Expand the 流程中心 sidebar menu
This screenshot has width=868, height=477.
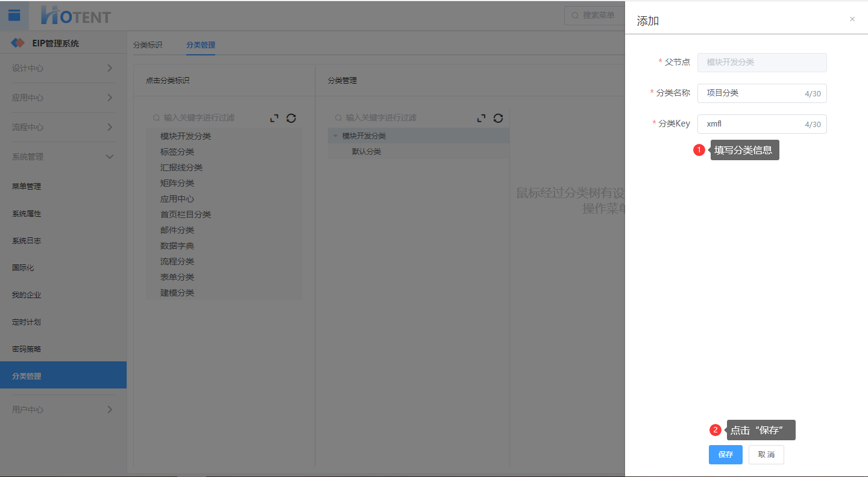[x=63, y=127]
